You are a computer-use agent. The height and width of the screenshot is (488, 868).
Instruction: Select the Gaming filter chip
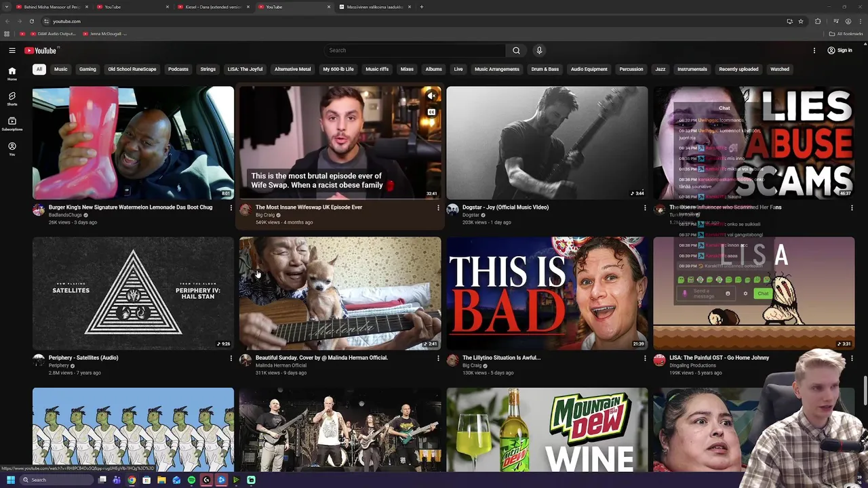click(87, 69)
